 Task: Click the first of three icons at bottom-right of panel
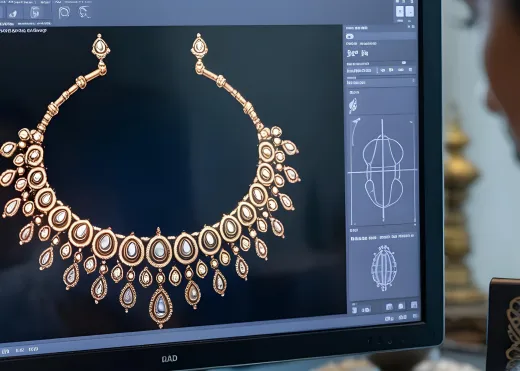[x=389, y=306]
